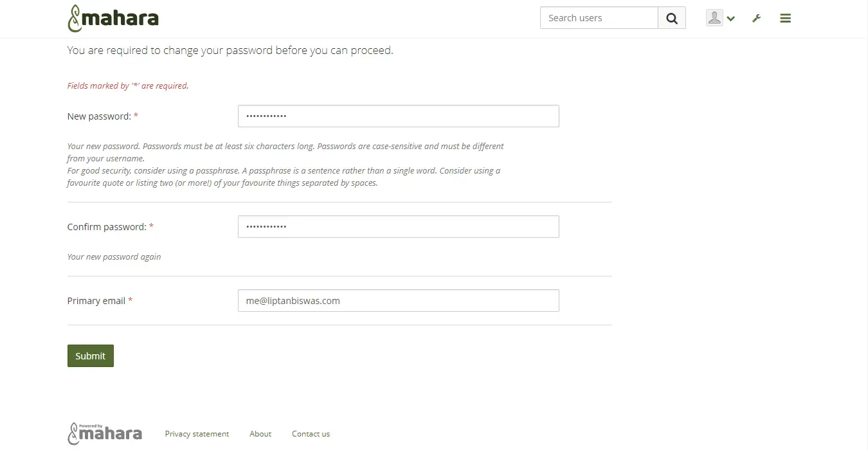Click into the New password field
Screen dimensions: 868x450
399,116
